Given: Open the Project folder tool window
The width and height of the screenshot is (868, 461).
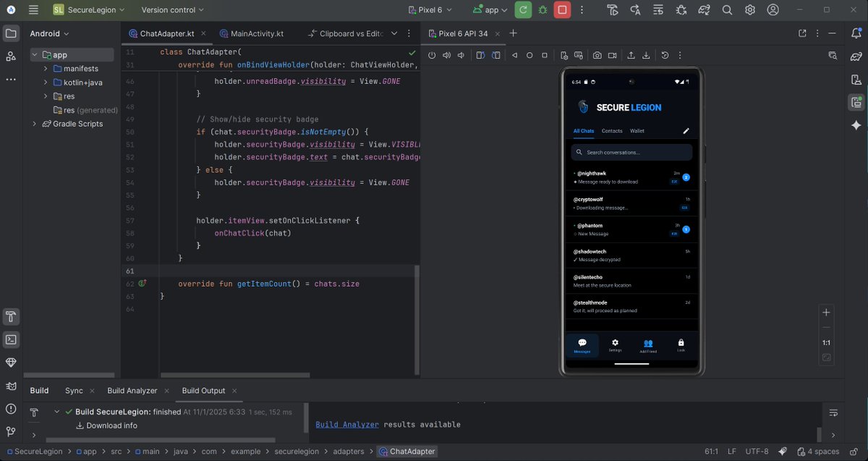Looking at the screenshot, I should [11, 33].
